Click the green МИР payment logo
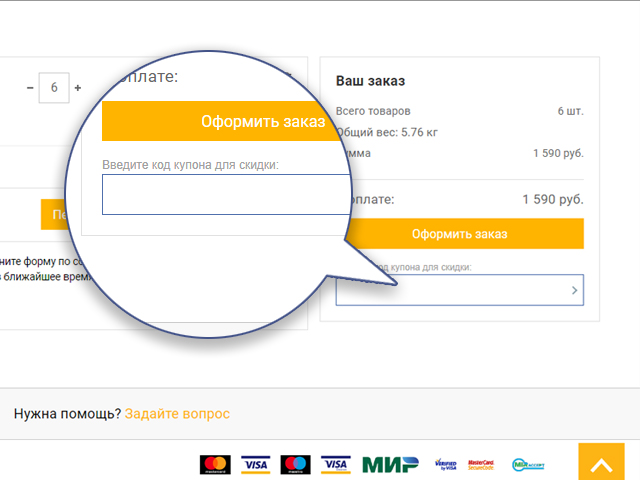Screen dimensions: 640x480 click(x=383, y=464)
